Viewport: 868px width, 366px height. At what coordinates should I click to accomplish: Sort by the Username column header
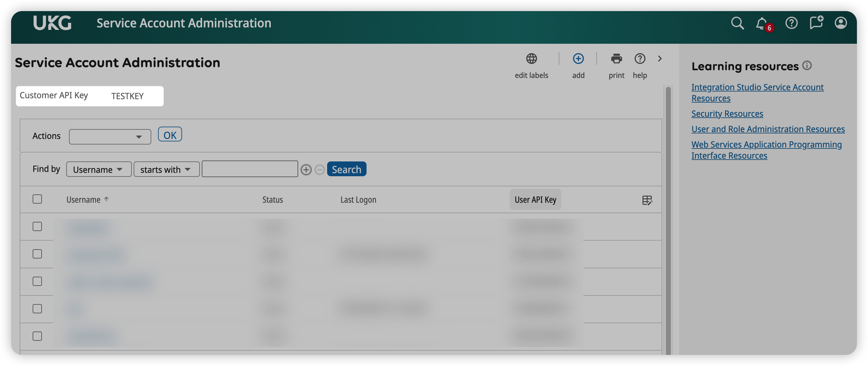click(83, 200)
